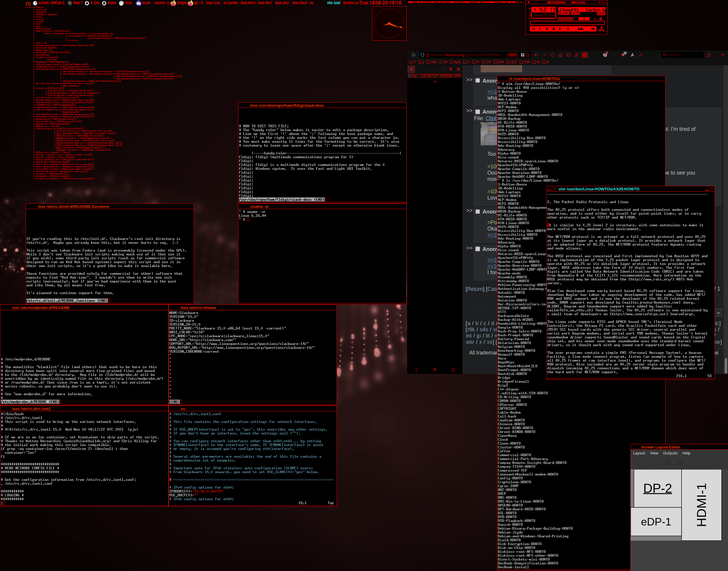Toggle the browser sidebar button
Image resolution: width=728 pixels, height=571 pixels.
[585, 55]
